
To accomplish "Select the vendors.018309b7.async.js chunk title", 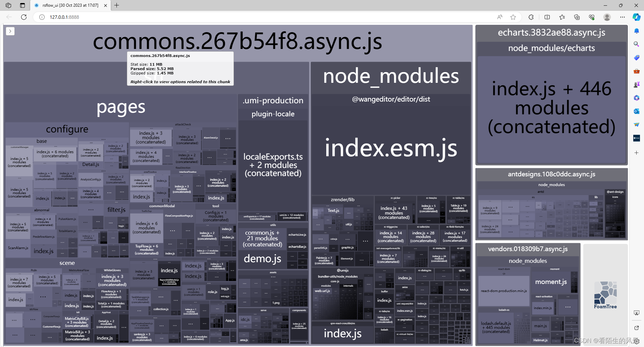I will (528, 249).
